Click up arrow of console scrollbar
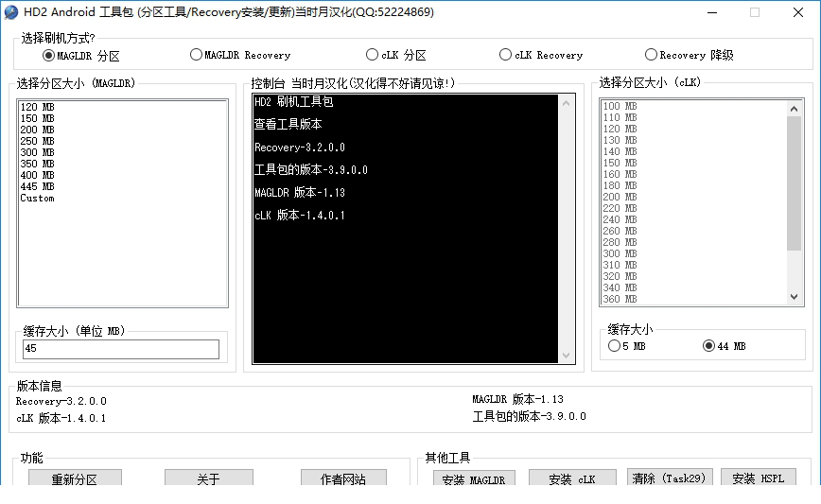This screenshot has width=821, height=504. [566, 104]
